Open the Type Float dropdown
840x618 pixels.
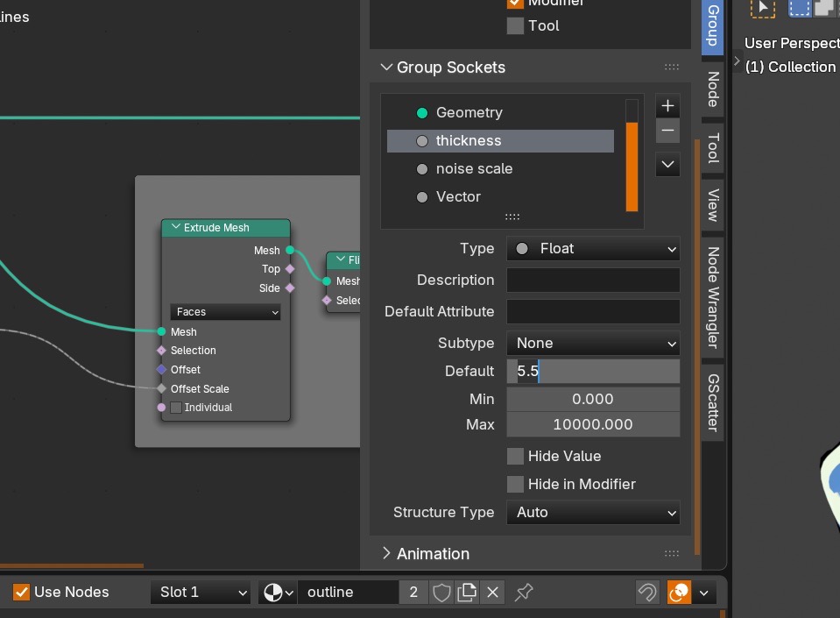(593, 249)
